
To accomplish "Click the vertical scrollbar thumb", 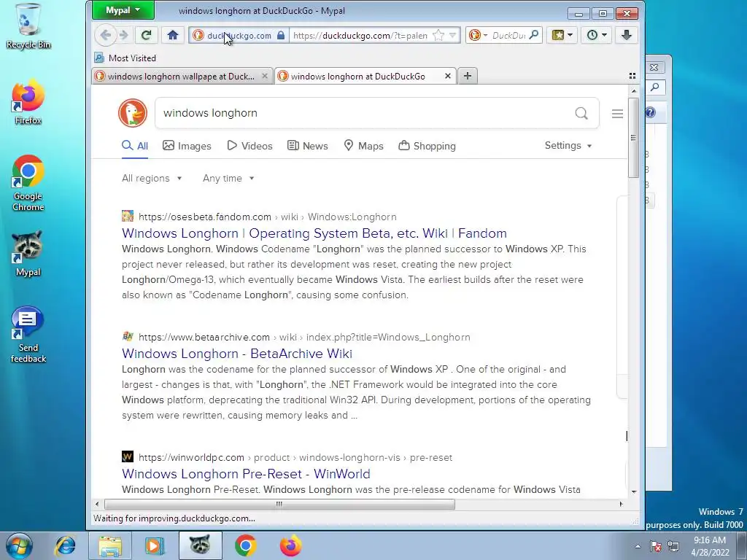I will [x=633, y=138].
